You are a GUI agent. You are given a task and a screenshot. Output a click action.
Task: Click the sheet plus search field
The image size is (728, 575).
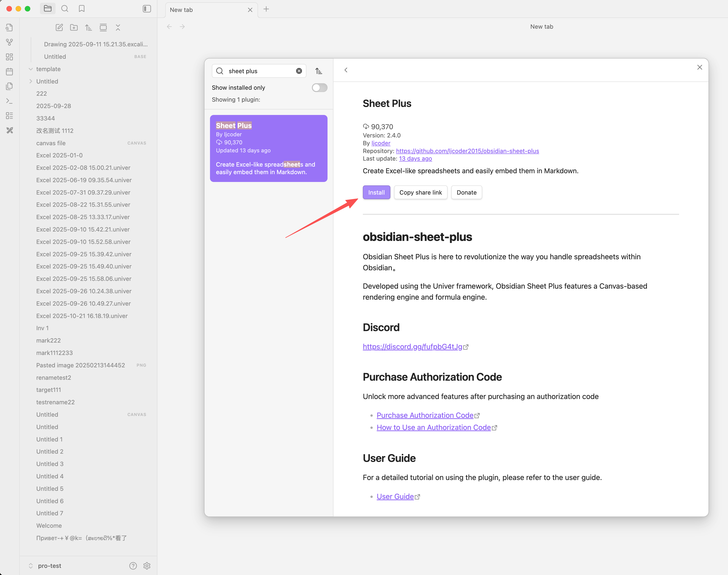pos(259,71)
